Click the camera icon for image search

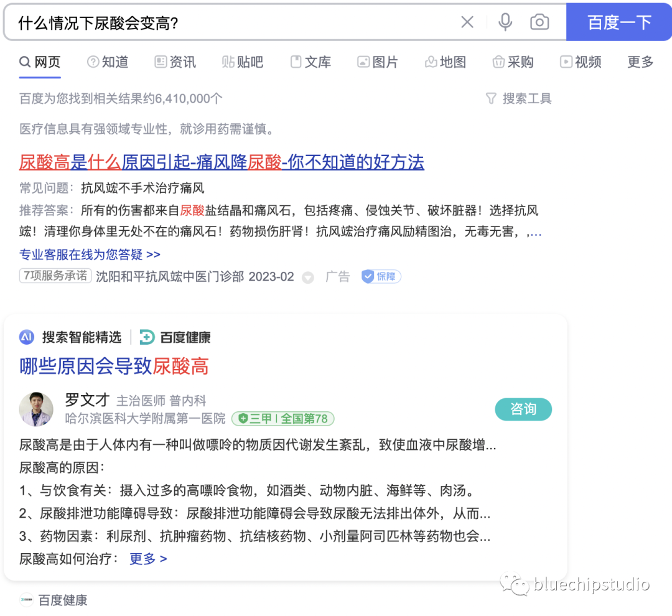coord(539,22)
